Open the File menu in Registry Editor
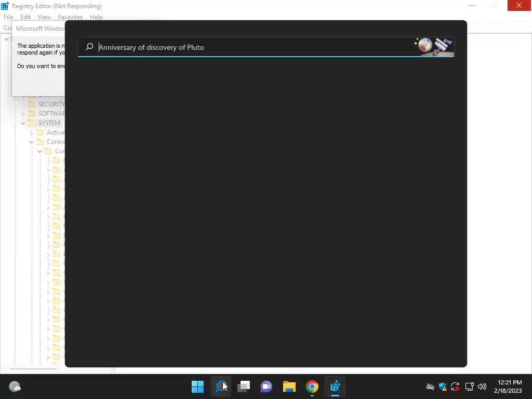 pos(8,17)
